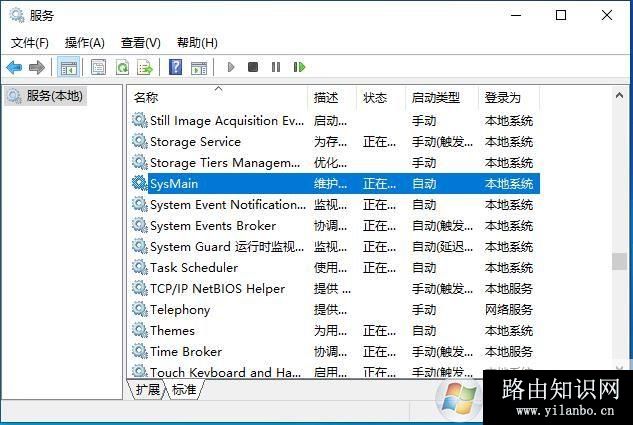Select the Still Image Acquisition Ev... service

coord(227,121)
